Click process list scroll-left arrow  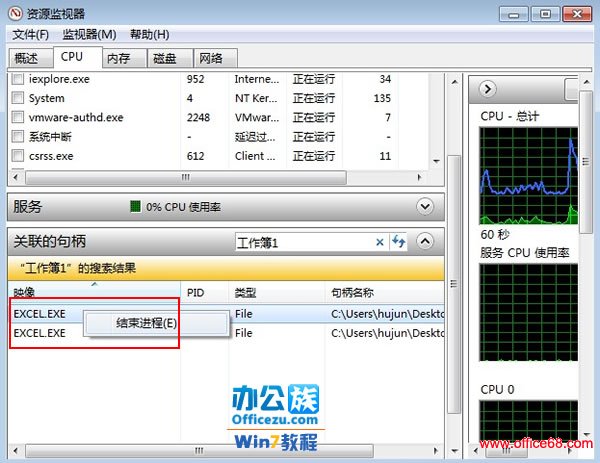point(16,177)
